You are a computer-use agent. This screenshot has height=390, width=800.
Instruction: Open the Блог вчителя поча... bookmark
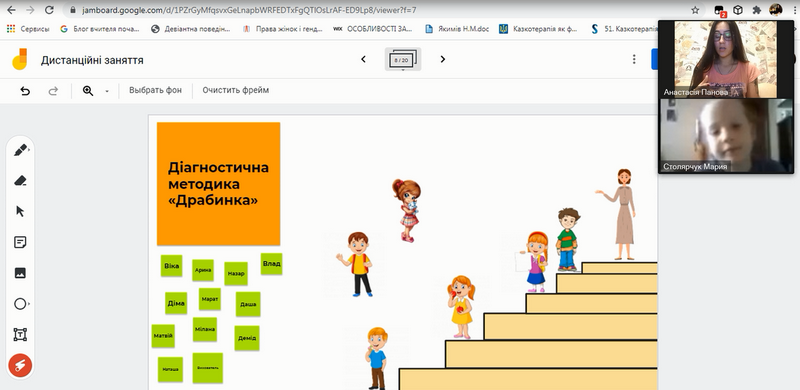coord(100,29)
